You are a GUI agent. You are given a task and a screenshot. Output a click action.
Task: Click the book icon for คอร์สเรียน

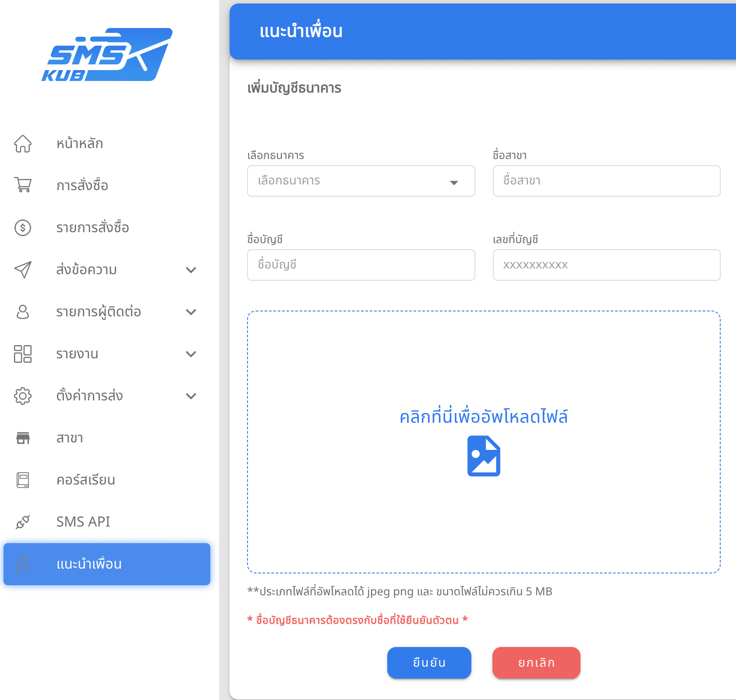tap(23, 480)
